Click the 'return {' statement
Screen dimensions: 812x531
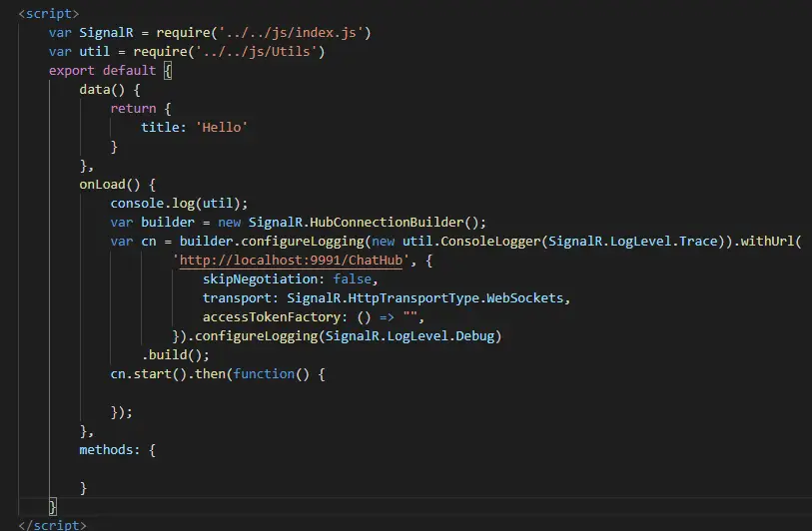[141, 109]
